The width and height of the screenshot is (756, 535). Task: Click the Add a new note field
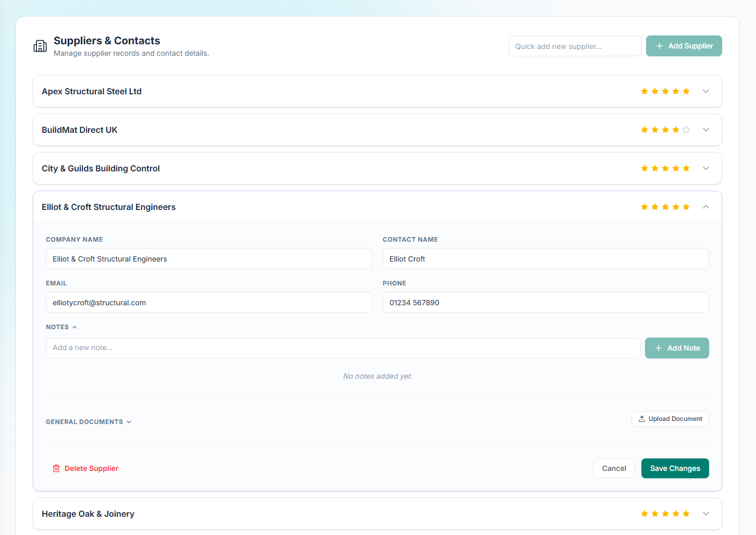tap(343, 348)
